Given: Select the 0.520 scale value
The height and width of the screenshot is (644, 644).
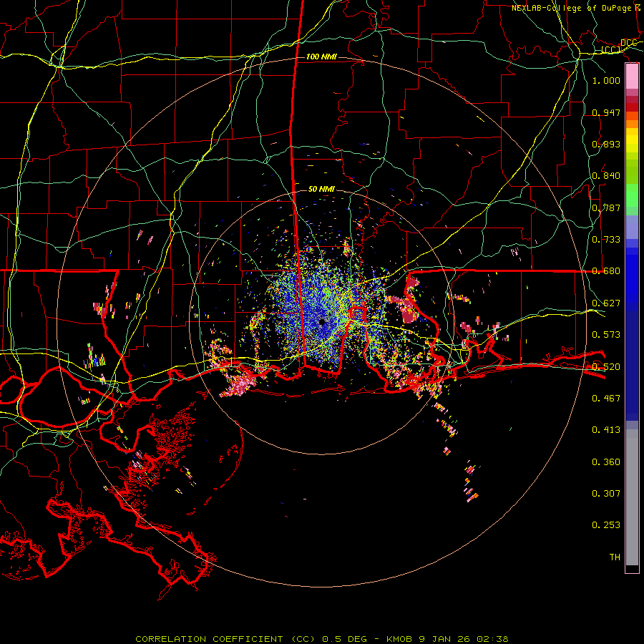Looking at the screenshot, I should tap(606, 367).
